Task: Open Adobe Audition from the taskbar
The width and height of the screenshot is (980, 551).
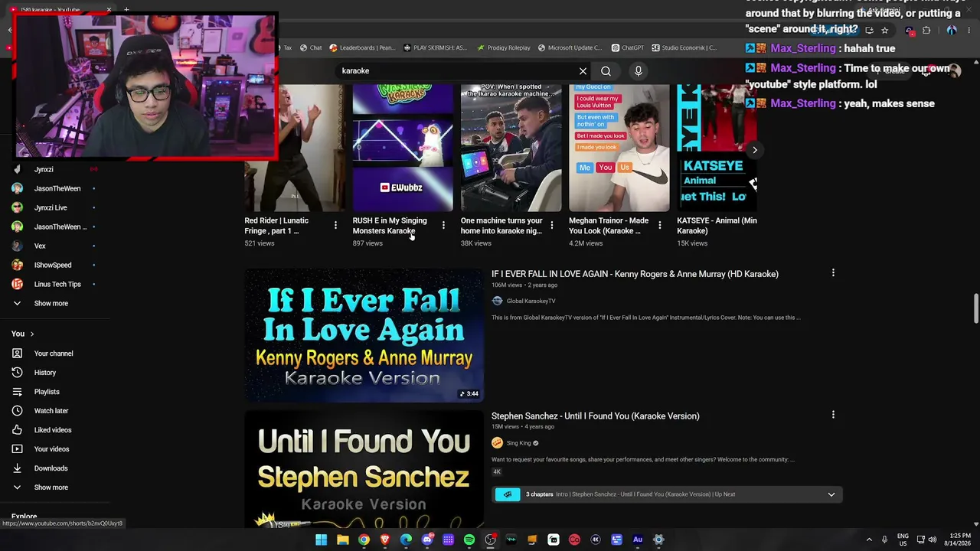Action: pyautogui.click(x=637, y=540)
